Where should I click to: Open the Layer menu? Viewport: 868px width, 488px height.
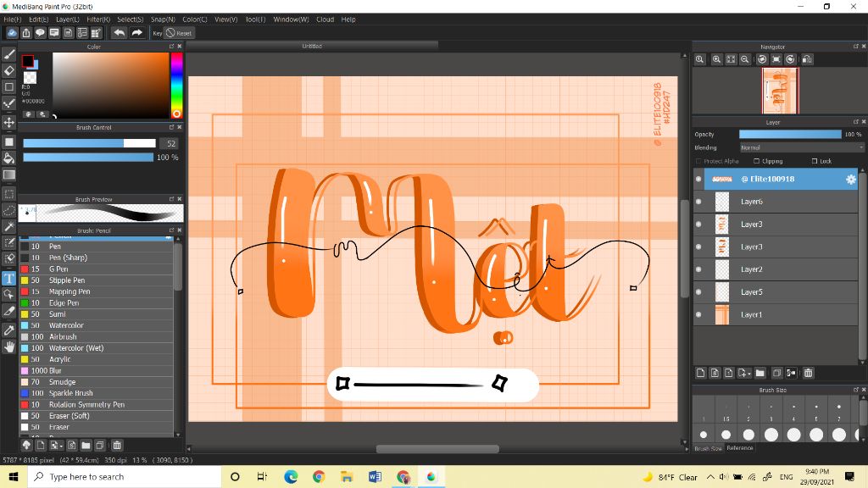pos(68,19)
